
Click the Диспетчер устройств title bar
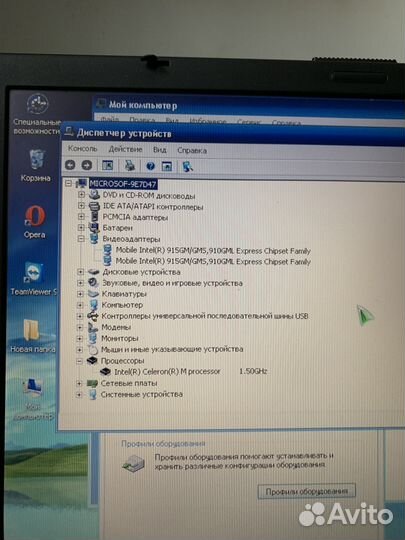(232, 133)
